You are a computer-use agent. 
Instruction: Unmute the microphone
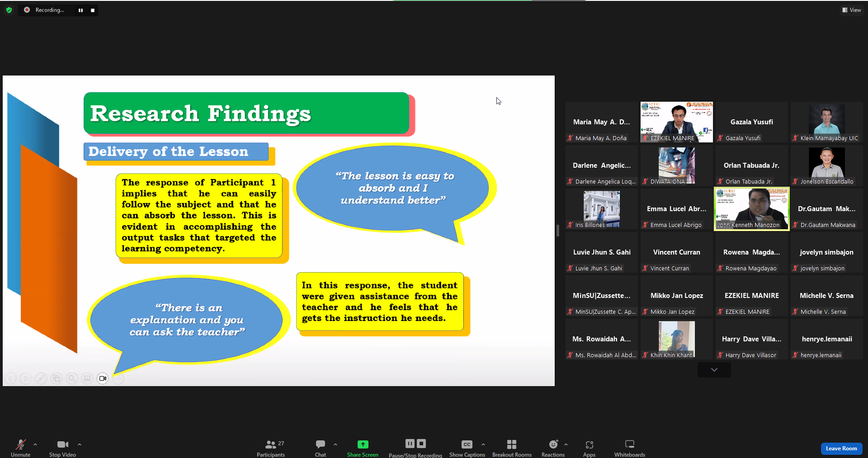pos(20,448)
